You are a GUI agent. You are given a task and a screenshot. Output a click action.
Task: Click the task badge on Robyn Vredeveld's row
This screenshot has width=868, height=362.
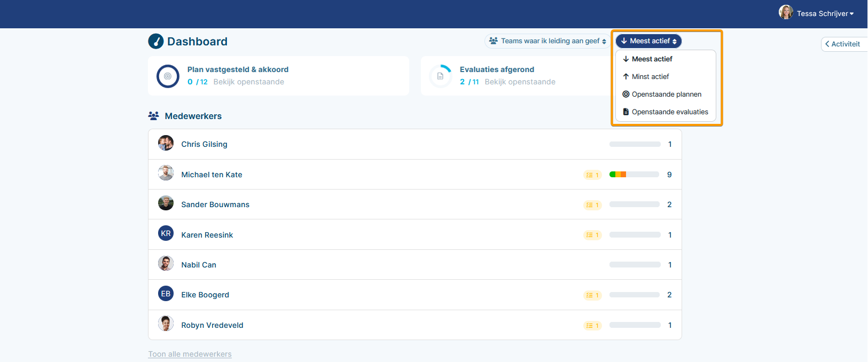pyautogui.click(x=592, y=325)
